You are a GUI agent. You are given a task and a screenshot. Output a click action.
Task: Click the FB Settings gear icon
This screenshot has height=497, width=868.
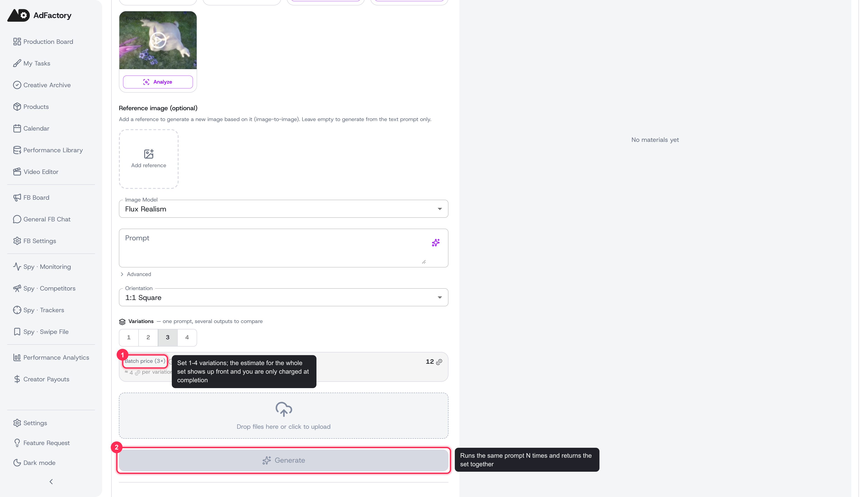(17, 241)
